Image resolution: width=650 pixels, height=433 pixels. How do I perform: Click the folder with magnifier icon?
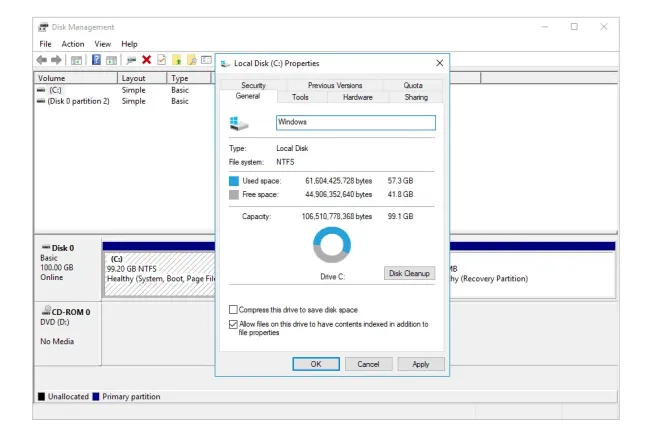click(x=191, y=60)
